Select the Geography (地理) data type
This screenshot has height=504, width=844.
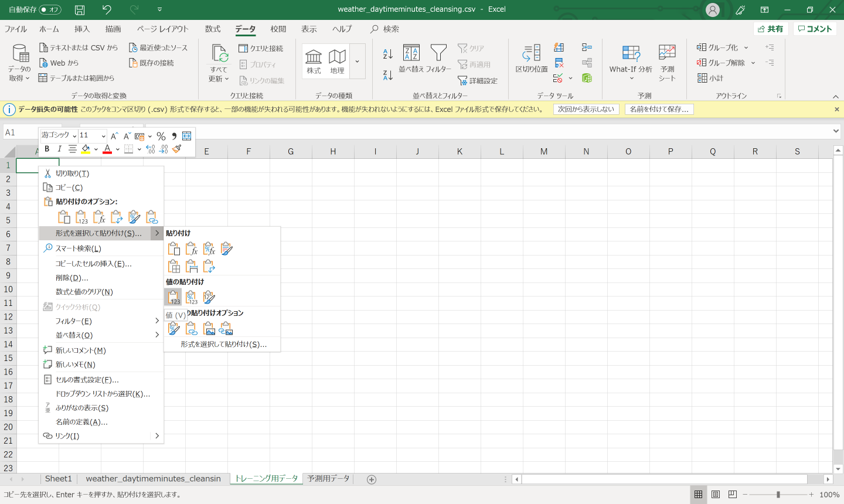coord(337,61)
